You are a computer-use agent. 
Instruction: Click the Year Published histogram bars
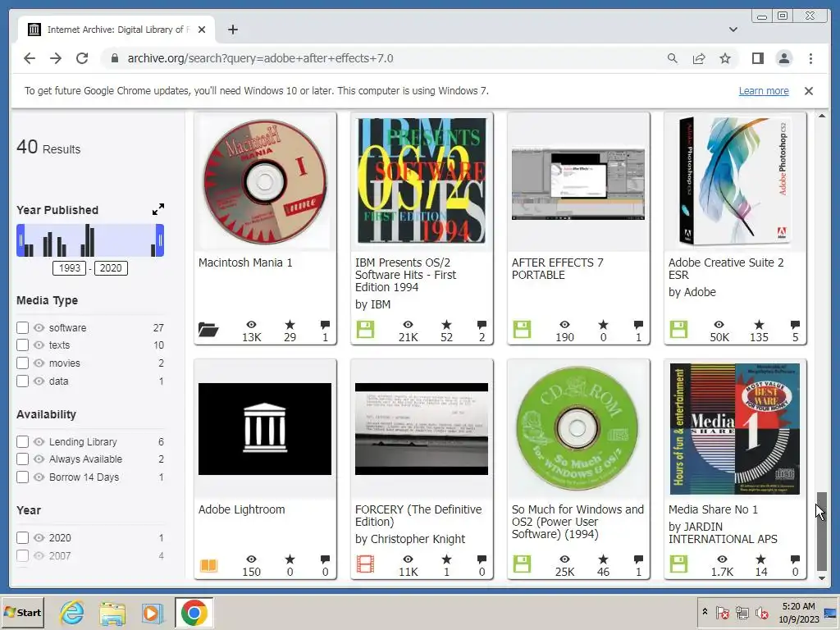click(90, 240)
